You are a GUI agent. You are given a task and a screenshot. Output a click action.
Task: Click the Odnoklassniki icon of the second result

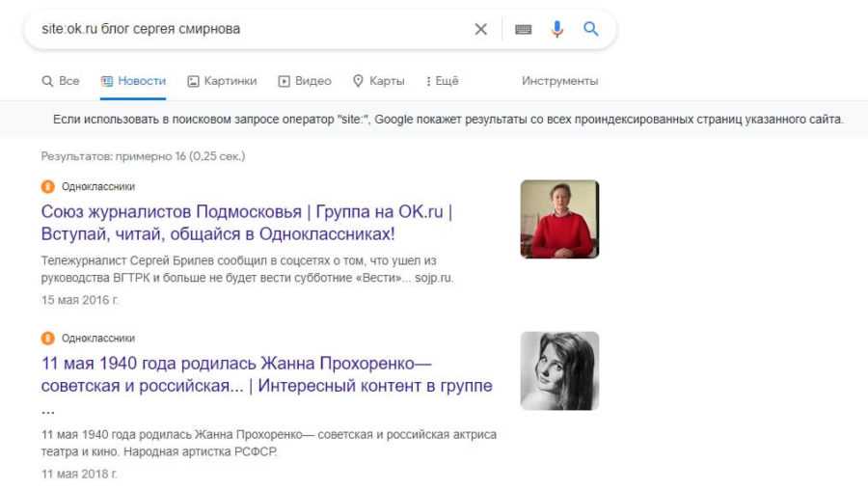point(48,339)
